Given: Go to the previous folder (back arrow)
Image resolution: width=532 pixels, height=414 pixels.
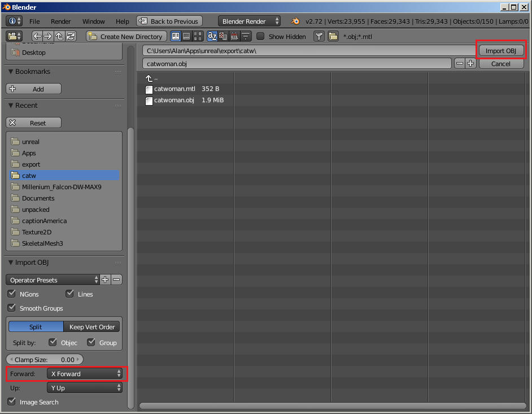Looking at the screenshot, I should click(x=37, y=36).
